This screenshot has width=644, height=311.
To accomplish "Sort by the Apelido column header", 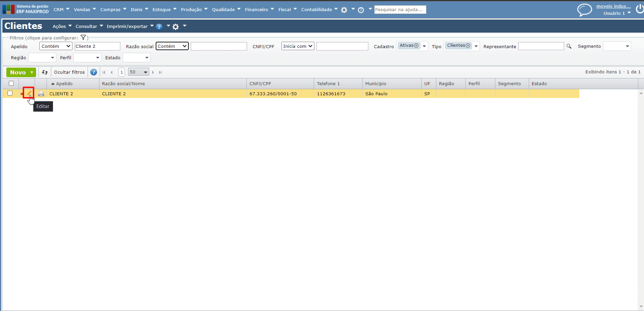I will point(64,83).
